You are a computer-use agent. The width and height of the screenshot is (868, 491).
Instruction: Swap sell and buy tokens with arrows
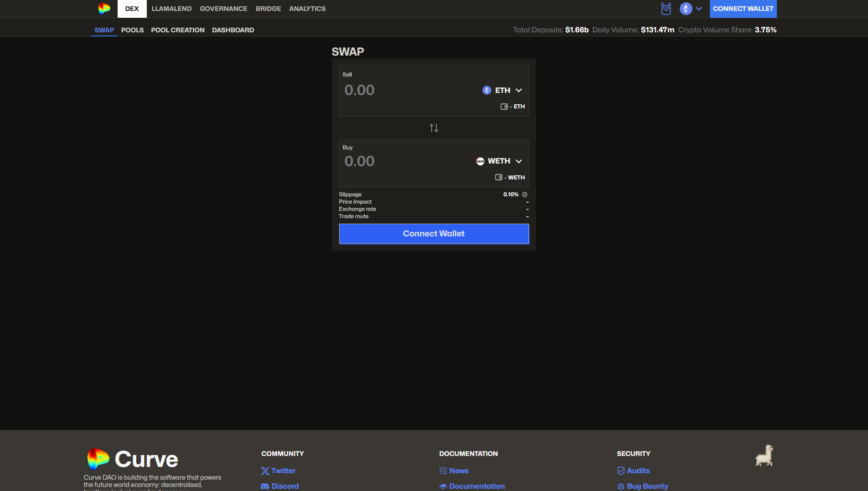pyautogui.click(x=434, y=128)
